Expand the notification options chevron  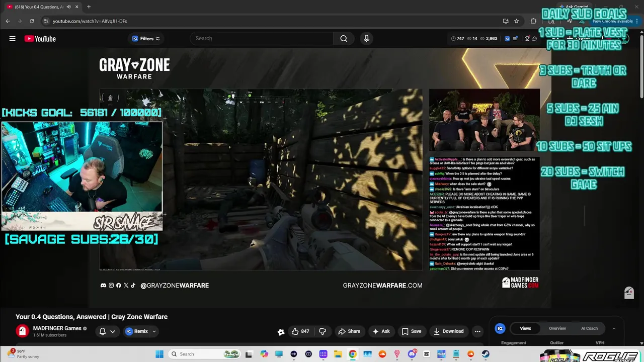pos(113,331)
